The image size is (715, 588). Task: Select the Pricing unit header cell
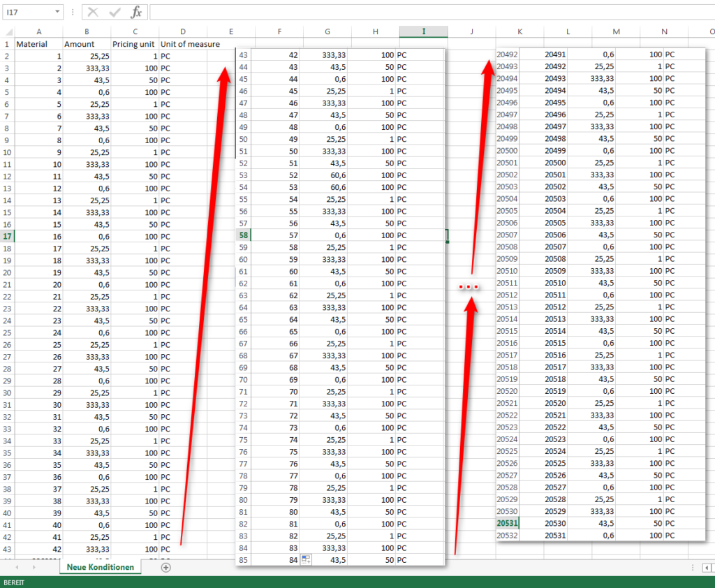135,44
